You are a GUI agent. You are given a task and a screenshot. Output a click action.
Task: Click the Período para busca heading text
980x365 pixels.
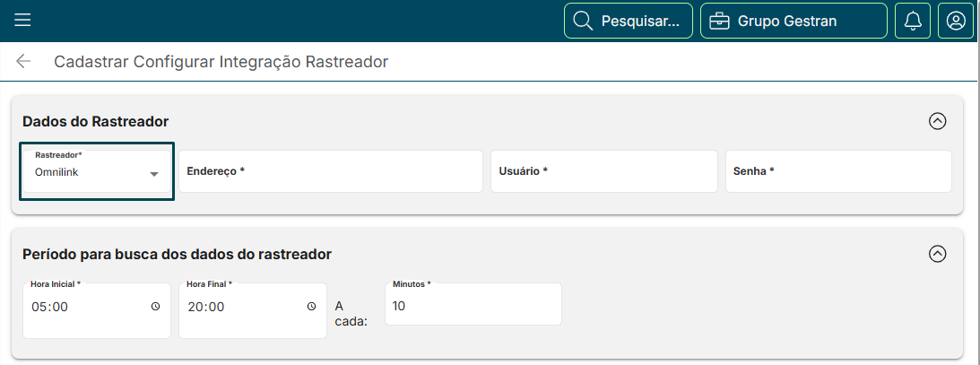pos(177,254)
